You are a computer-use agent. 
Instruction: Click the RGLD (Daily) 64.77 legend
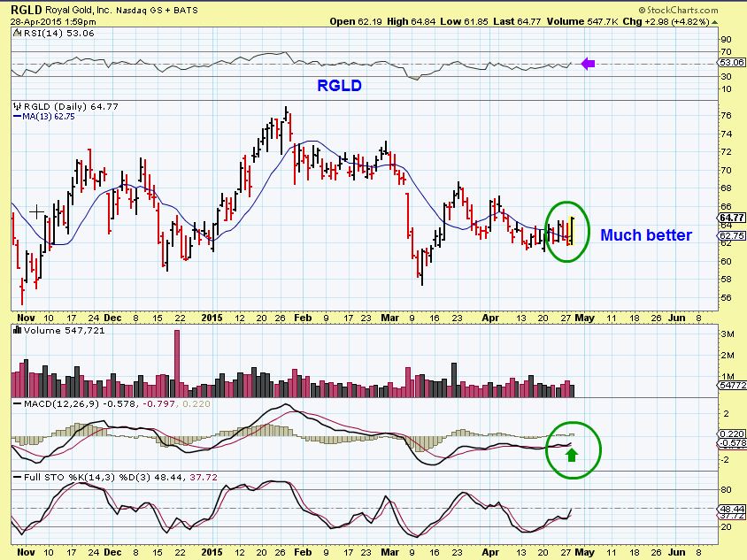(71, 107)
